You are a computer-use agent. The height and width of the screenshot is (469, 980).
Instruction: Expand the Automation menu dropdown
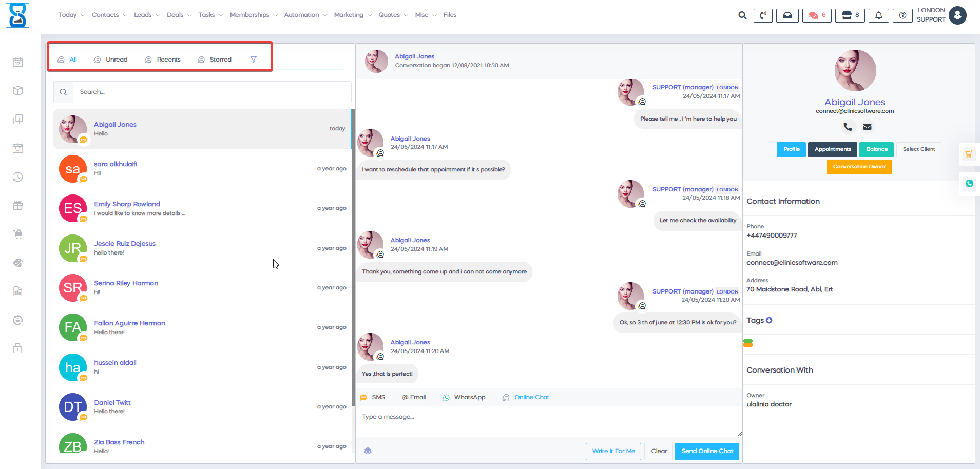(x=305, y=15)
